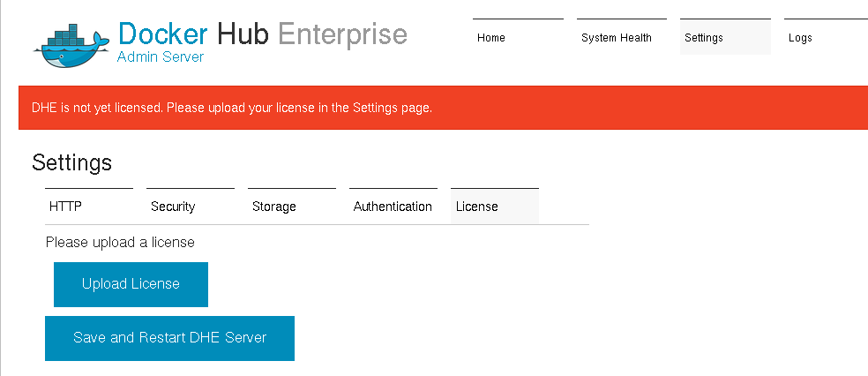Click Save and Restart DHE Server
Screen dimensions: 868x376
[x=169, y=338]
